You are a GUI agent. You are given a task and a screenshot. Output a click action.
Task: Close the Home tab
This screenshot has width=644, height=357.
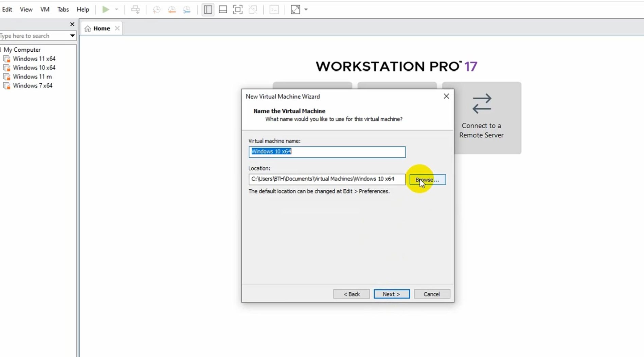[117, 28]
